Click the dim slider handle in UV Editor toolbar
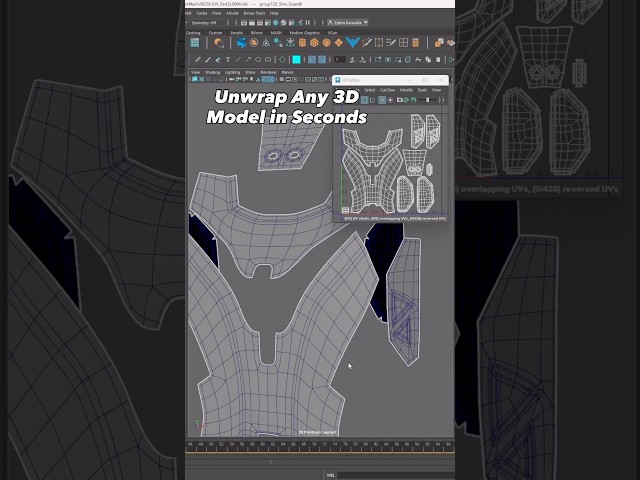The height and width of the screenshot is (480, 640). pos(427,100)
